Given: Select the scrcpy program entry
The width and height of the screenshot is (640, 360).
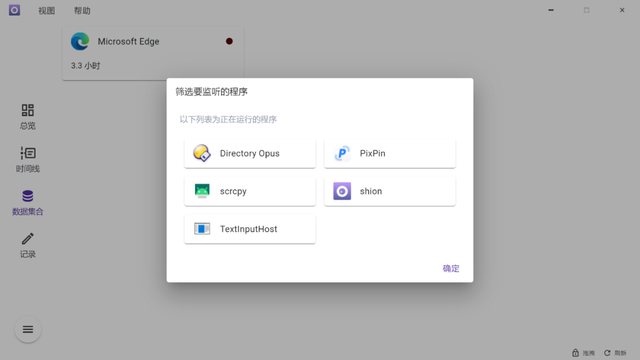Looking at the screenshot, I should 249,191.
